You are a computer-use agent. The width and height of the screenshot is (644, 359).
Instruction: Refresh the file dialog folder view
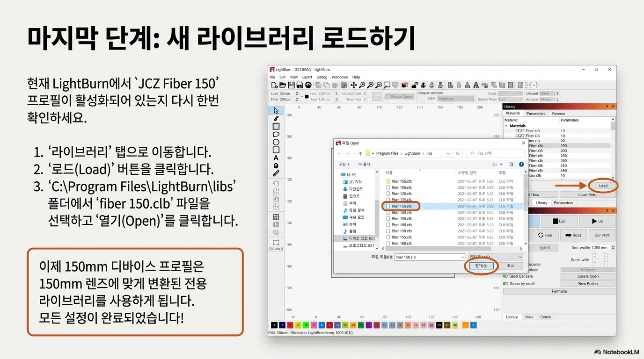458,153
